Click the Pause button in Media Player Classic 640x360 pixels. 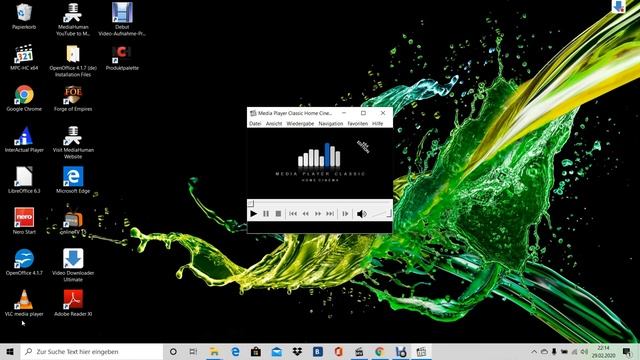[266, 213]
